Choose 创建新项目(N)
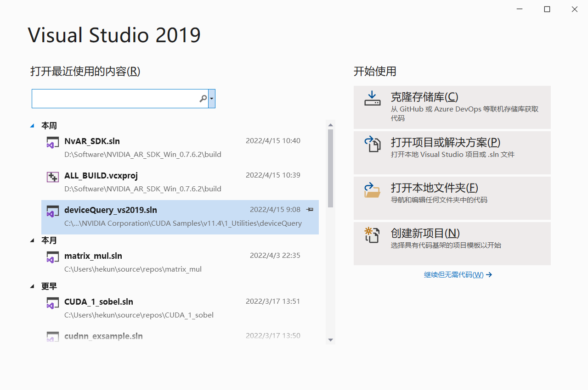The image size is (588, 390). pyautogui.click(x=452, y=244)
